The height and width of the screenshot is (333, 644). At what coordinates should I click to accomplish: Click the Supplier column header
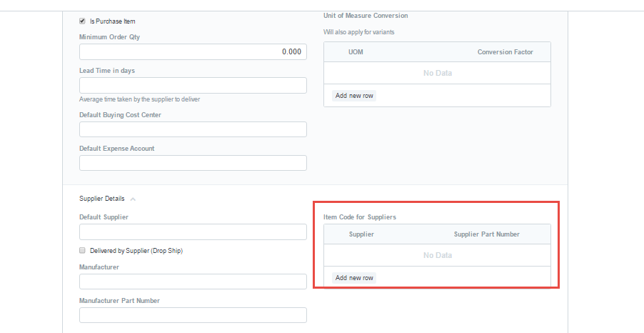coord(361,234)
